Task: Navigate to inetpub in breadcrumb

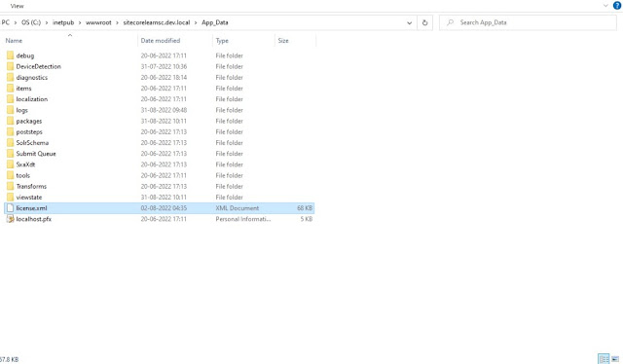Action: click(x=63, y=22)
